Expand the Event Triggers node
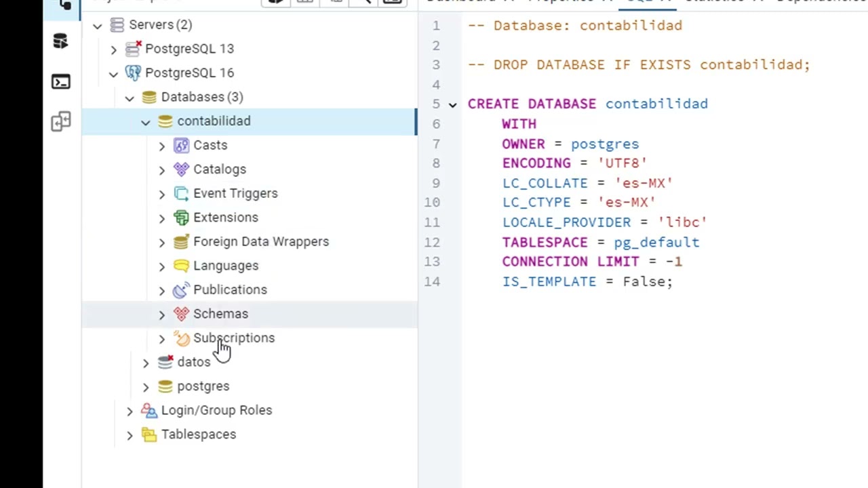This screenshot has height=488, width=868. coord(161,194)
